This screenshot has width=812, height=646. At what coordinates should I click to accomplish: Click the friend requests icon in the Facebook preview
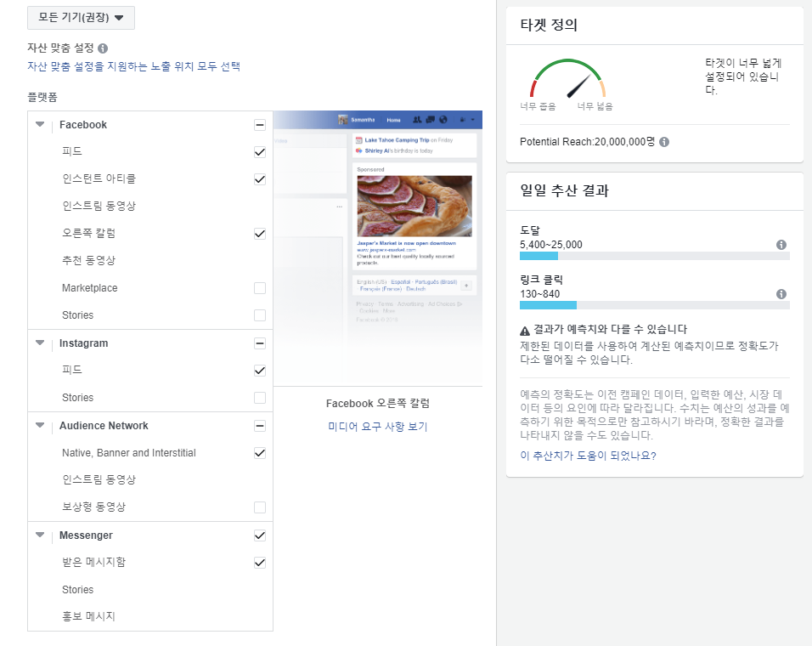(417, 120)
